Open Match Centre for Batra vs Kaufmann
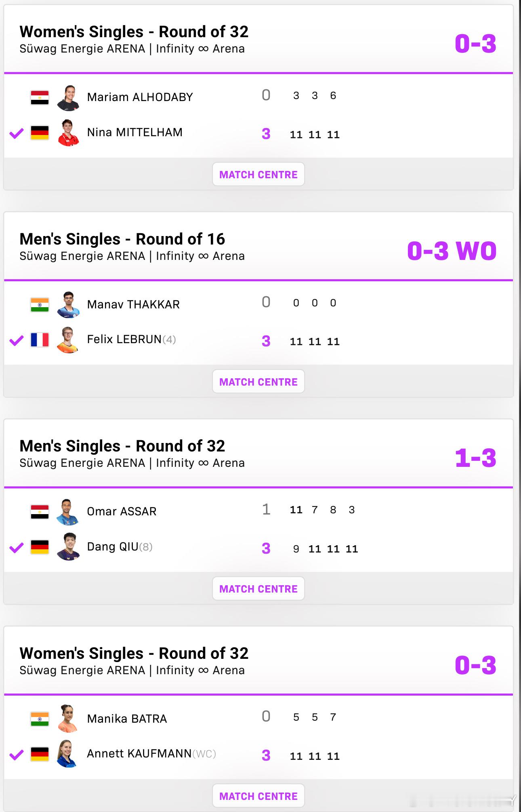The image size is (521, 812). 258,796
